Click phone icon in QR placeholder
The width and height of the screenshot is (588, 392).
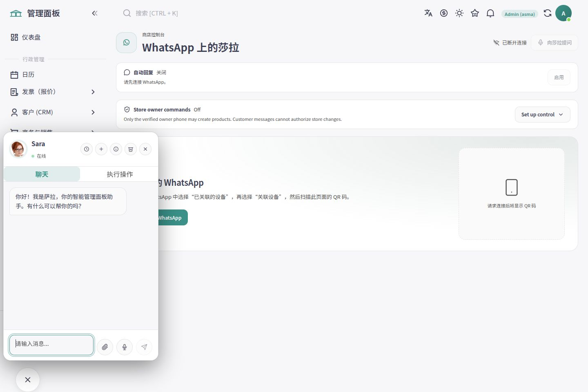512,187
